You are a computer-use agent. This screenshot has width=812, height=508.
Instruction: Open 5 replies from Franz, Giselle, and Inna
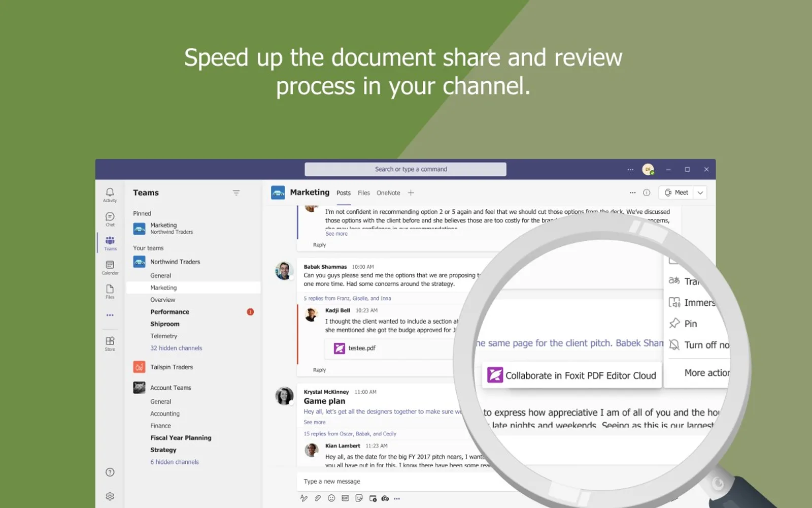[x=347, y=298]
